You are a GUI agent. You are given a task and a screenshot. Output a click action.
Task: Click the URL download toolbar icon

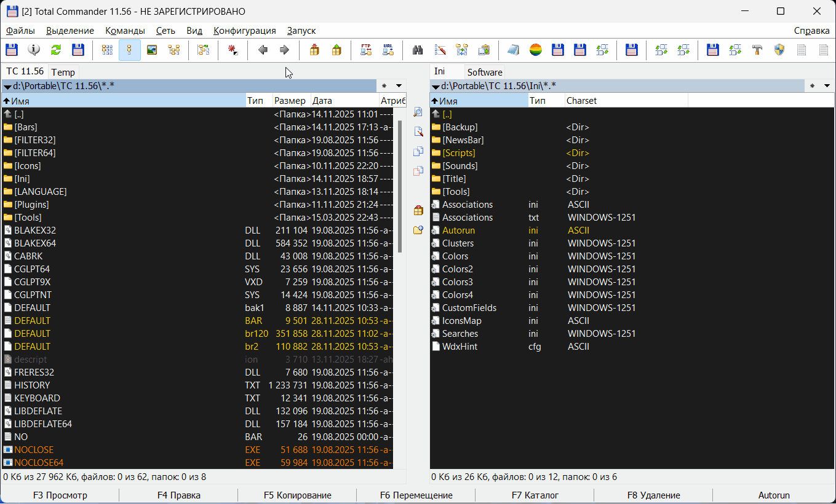(388, 50)
